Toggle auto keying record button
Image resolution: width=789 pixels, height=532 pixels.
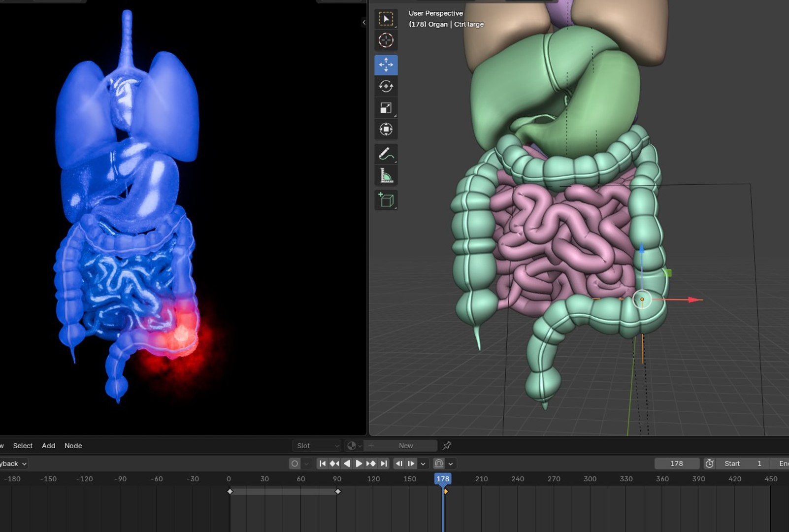295,464
